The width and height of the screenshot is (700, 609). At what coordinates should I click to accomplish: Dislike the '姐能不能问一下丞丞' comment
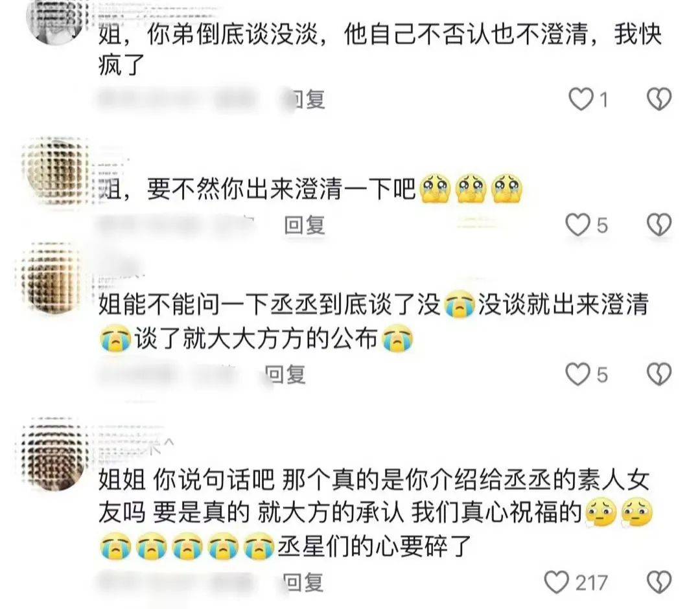(659, 374)
